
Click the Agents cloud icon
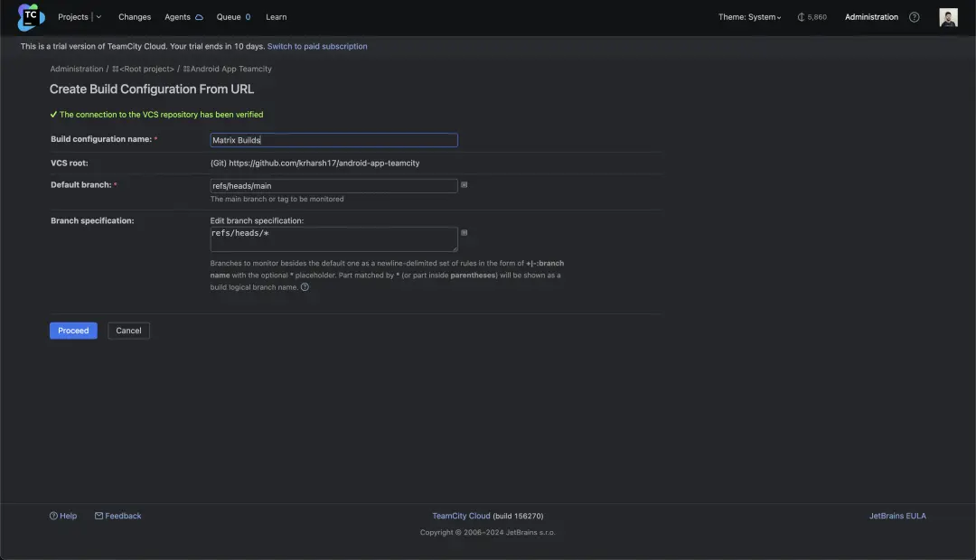pos(199,17)
